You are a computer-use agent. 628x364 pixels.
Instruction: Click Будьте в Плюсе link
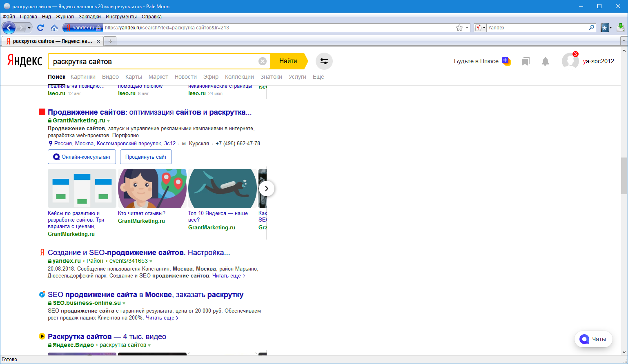[x=476, y=61]
